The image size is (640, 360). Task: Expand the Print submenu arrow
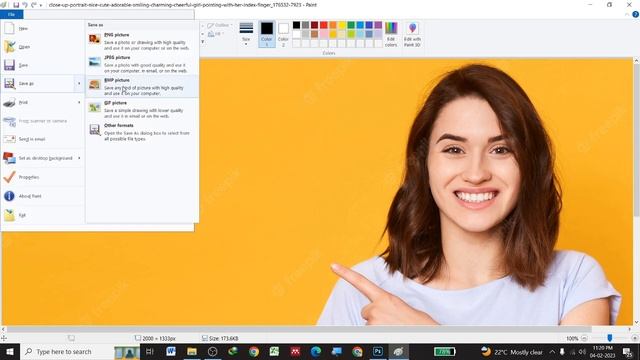click(79, 102)
